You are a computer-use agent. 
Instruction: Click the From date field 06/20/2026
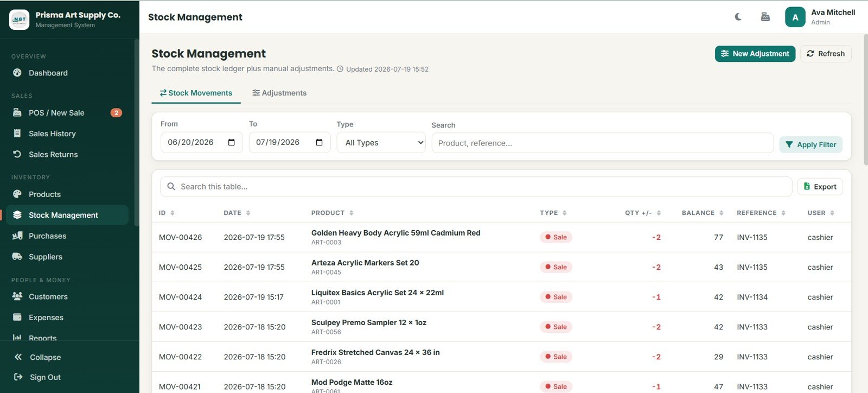click(x=201, y=142)
